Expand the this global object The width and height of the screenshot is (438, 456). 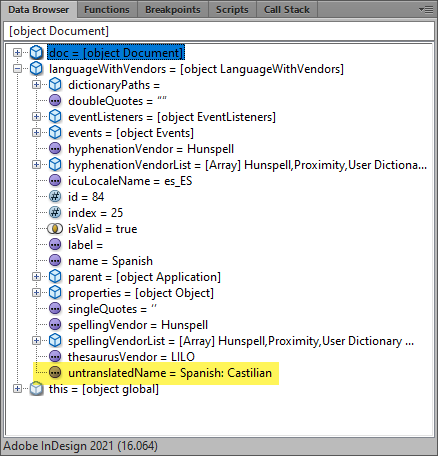[17, 389]
